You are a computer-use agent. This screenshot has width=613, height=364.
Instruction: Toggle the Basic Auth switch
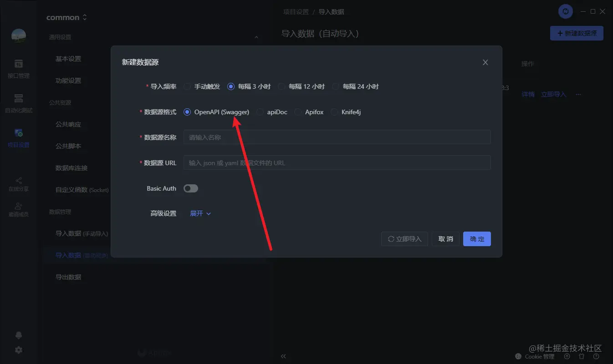click(x=191, y=188)
